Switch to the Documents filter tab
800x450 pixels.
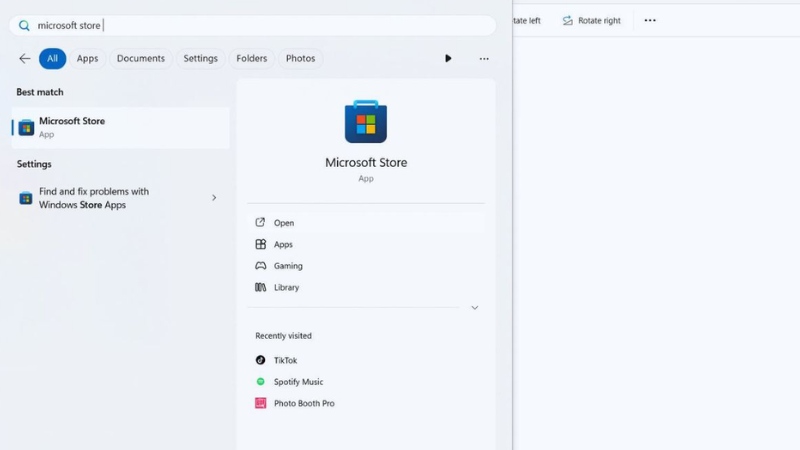(140, 59)
